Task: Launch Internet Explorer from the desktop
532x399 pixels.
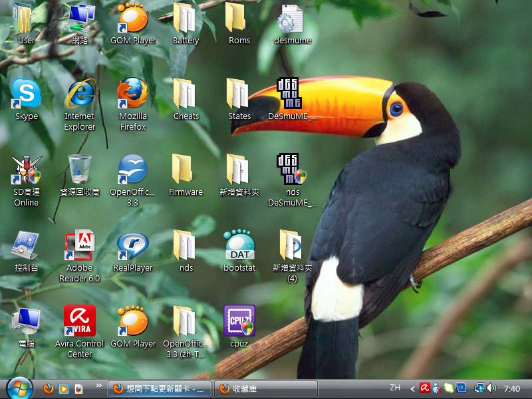Action: 80,94
